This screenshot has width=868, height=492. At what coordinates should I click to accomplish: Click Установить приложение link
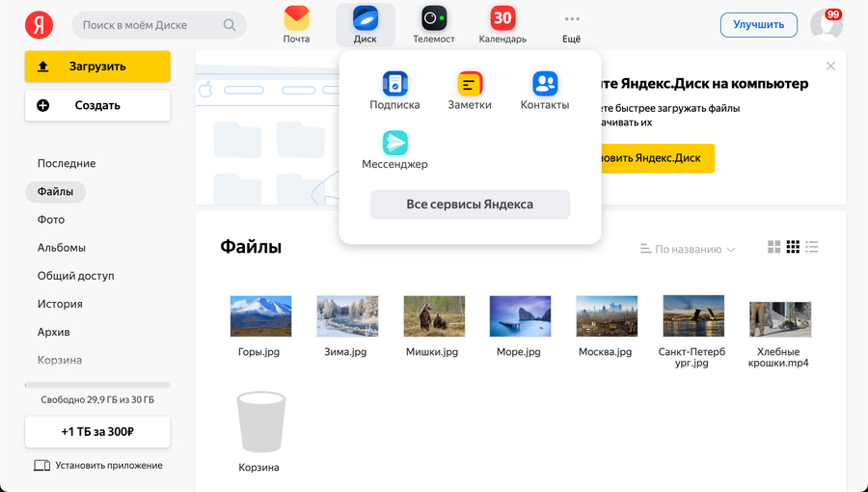point(98,465)
